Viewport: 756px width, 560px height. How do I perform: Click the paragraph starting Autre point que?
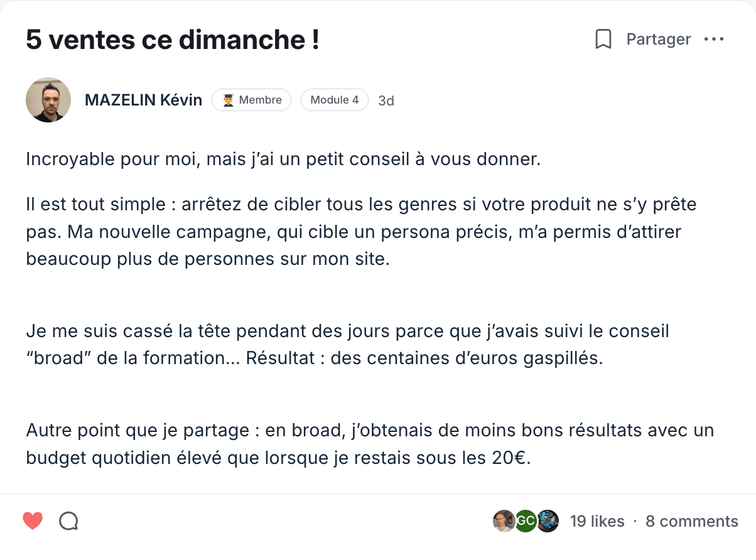tap(370, 444)
